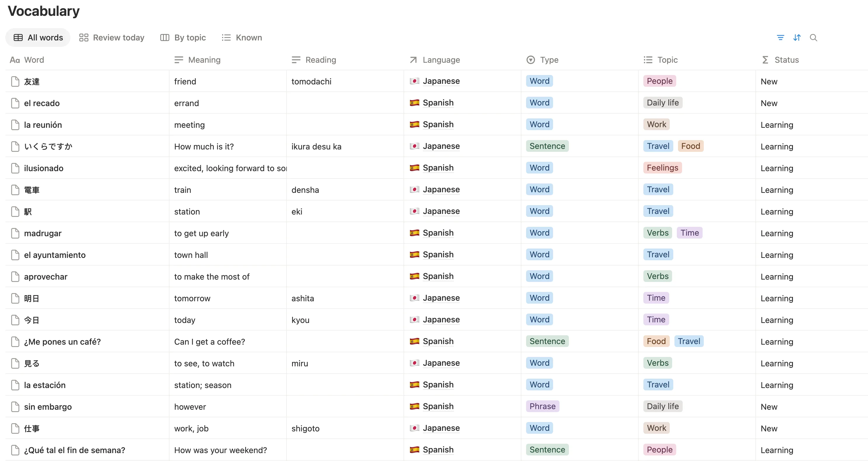The image size is (868, 461).
Task: Click the filter icon in the toolbar
Action: (x=780, y=38)
